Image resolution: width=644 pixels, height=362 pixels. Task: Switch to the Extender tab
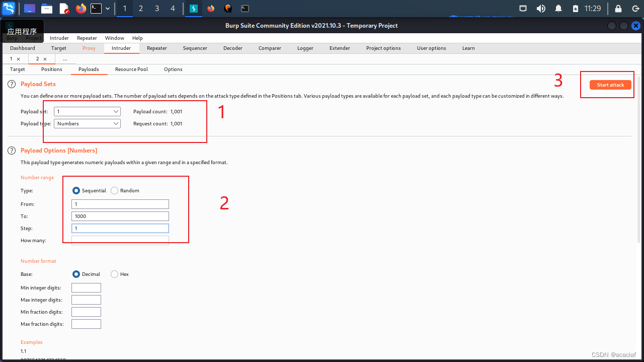tap(340, 48)
